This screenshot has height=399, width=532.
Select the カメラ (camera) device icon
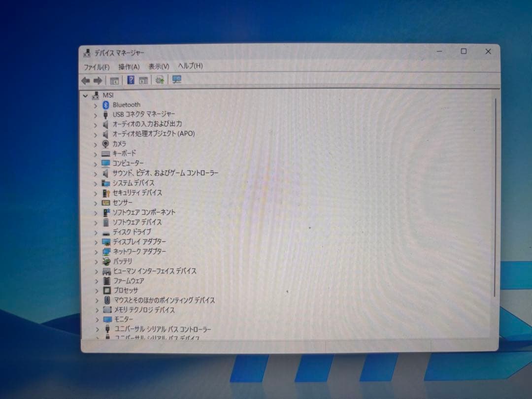[x=105, y=144]
